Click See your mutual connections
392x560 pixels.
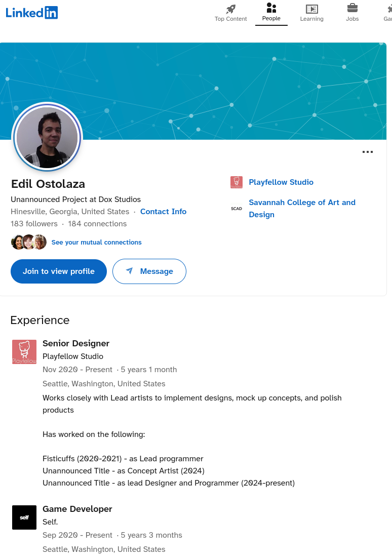click(x=96, y=243)
